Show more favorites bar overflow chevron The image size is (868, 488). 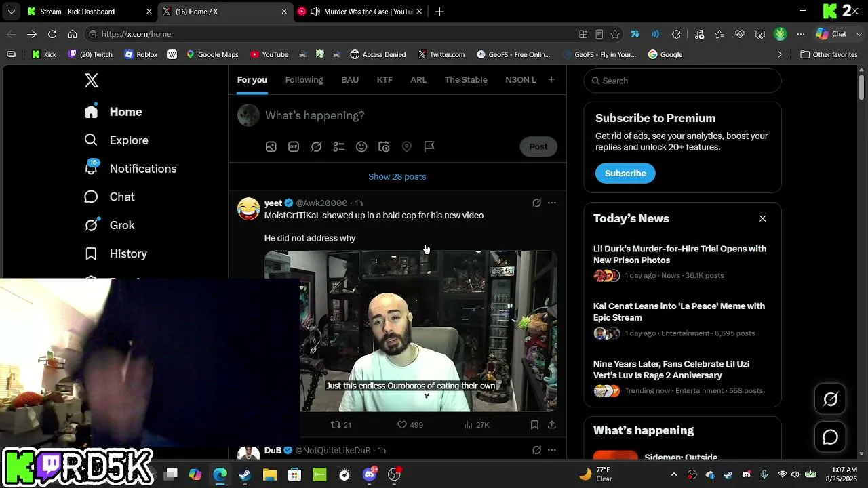click(x=780, y=54)
